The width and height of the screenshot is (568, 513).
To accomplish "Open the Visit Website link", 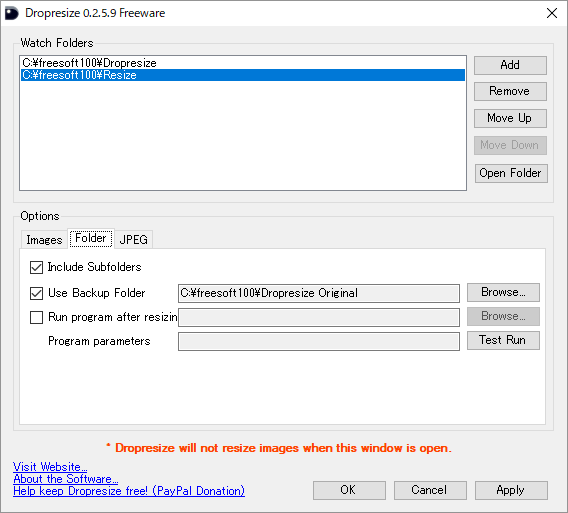I will click(50, 467).
